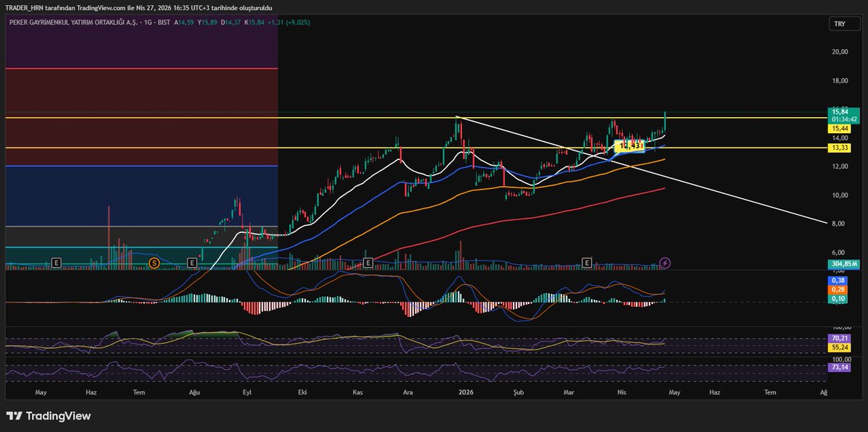
Task: Click the 12,00 price axis label
Action: pyautogui.click(x=840, y=166)
